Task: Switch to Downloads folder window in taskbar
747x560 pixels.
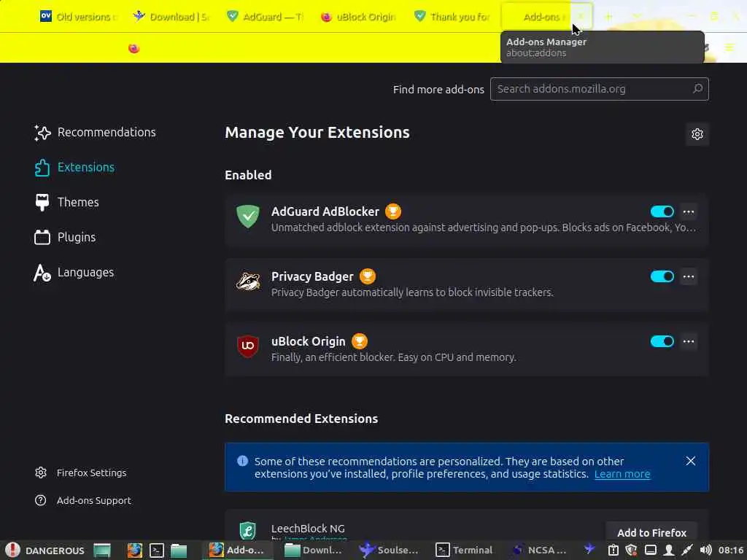Action: click(x=313, y=550)
